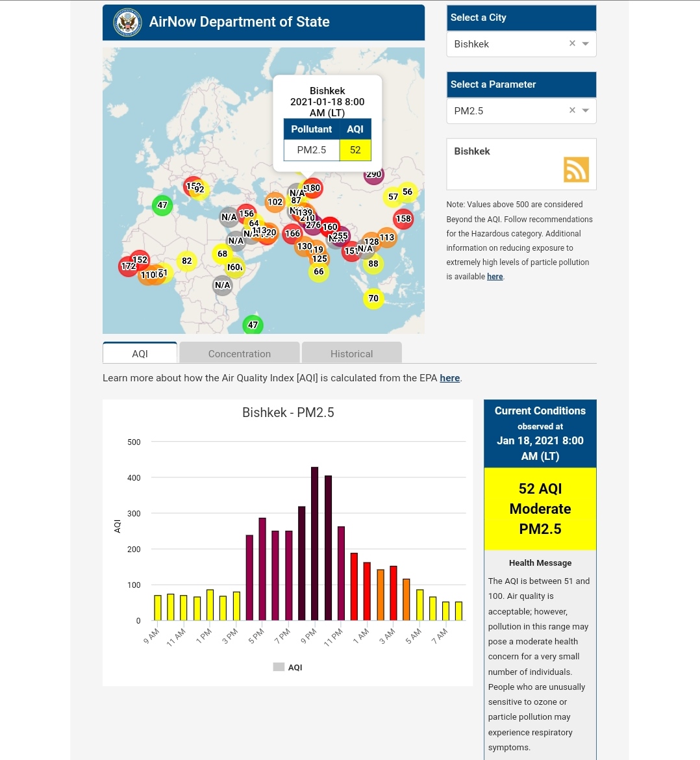700x760 pixels.
Task: Click the purple 290 map marker
Action: tap(373, 175)
